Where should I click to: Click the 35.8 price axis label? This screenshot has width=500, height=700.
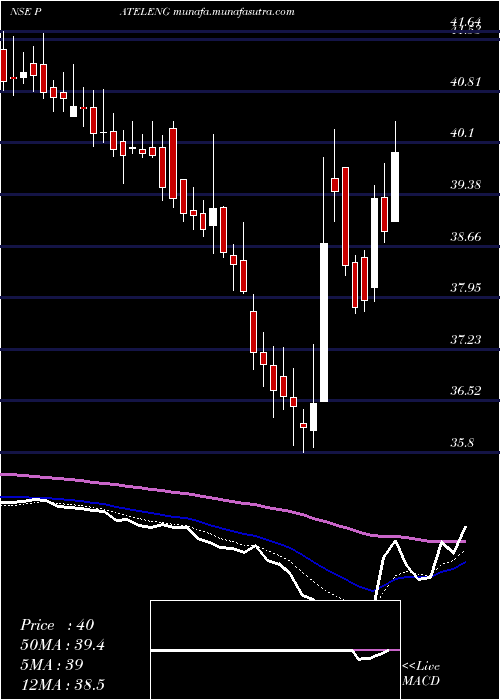tap(466, 442)
